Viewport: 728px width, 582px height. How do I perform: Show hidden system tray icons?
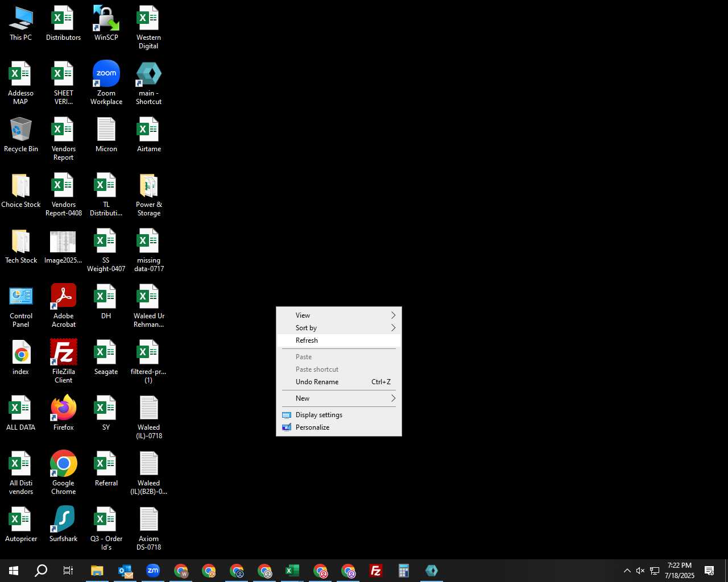627,571
